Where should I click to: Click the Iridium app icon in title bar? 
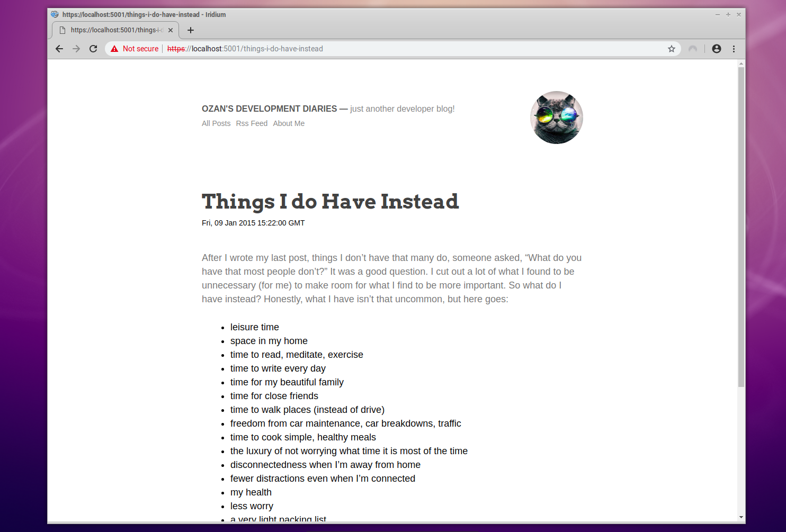[55, 14]
